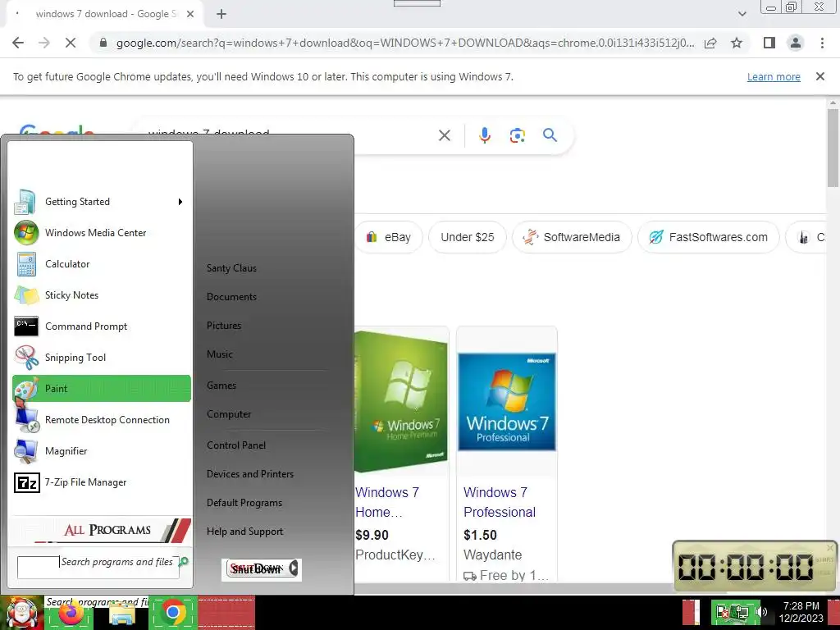Click the Santa Start button on taskbar
This screenshot has height=630, width=840.
click(22, 613)
